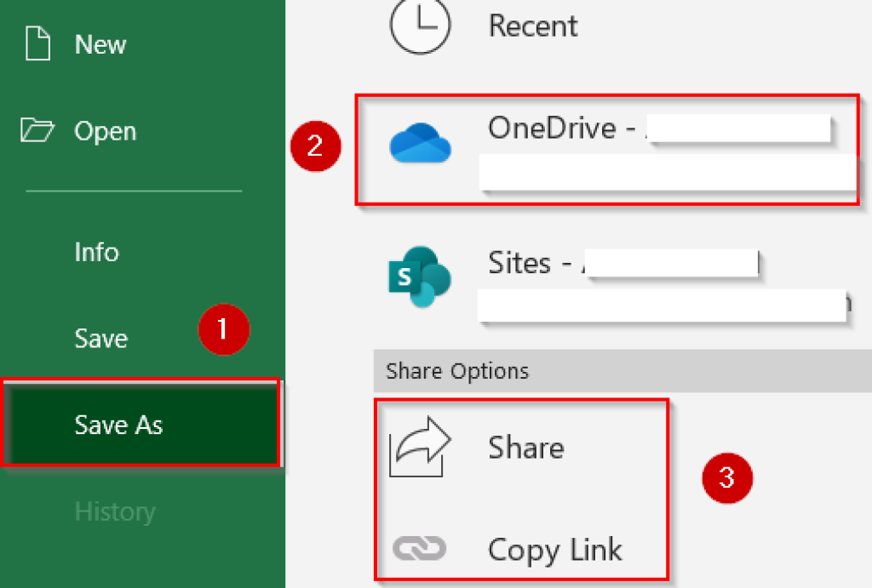872x588 pixels.
Task: Click the grayed History menu item
Action: tap(115, 511)
